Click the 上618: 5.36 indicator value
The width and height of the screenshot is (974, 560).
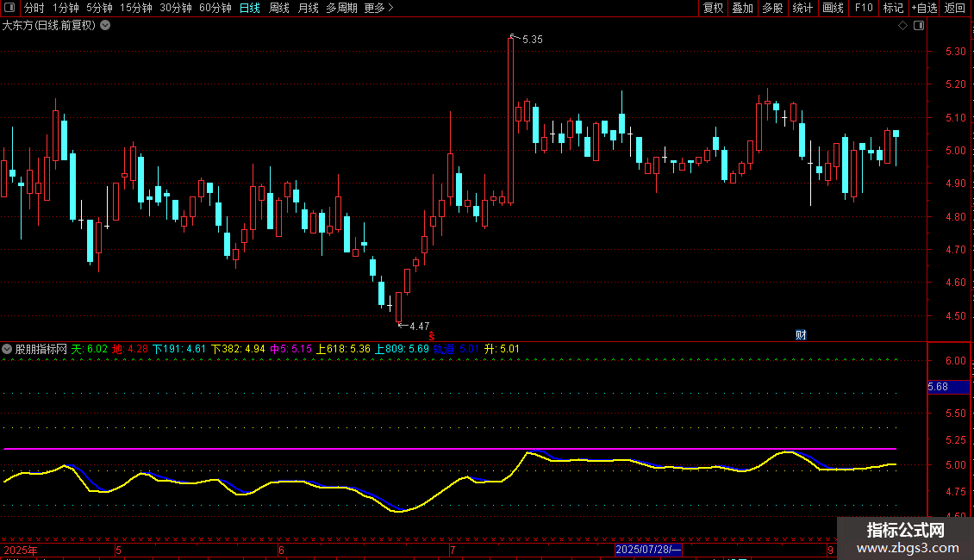pyautogui.click(x=343, y=349)
